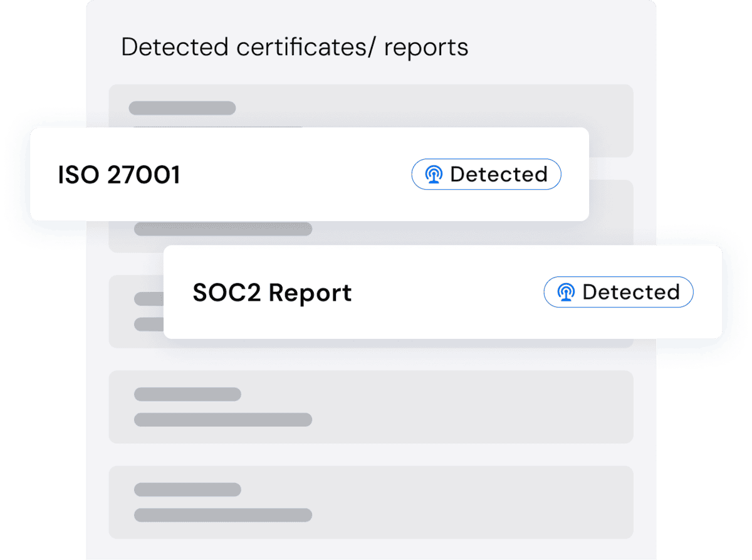
Task: Select the bottom placeholder row in the list
Action: (x=371, y=502)
